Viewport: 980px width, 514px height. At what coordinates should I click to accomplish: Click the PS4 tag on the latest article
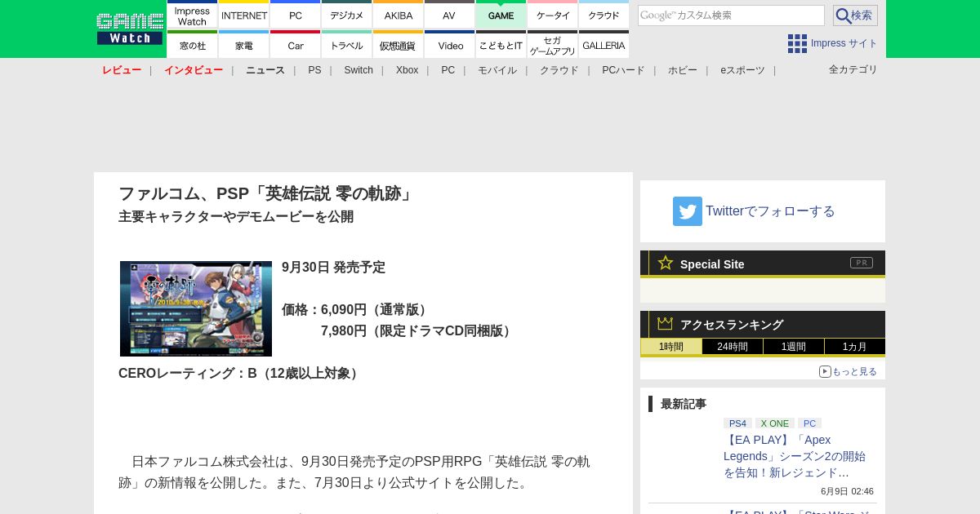click(737, 423)
